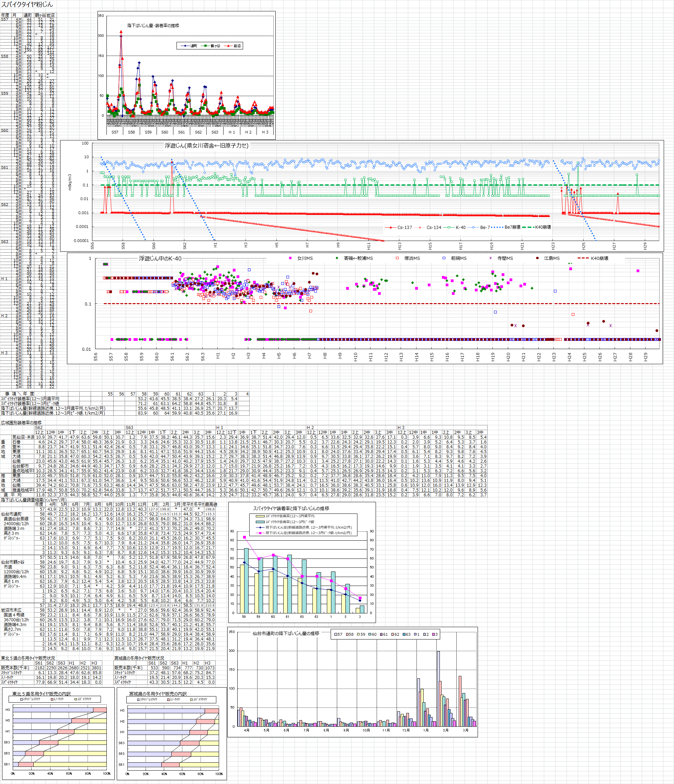
Task: Click the '12月' axis label in monthly bar chart
Action: tap(406, 730)
